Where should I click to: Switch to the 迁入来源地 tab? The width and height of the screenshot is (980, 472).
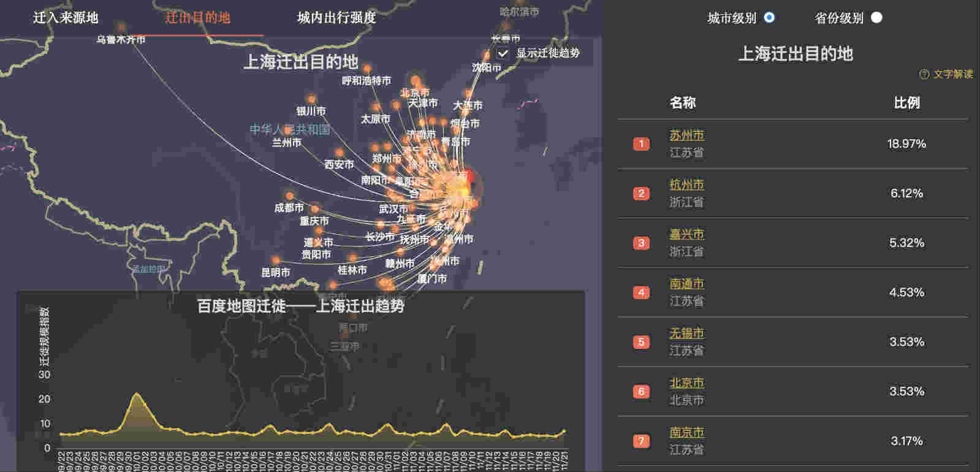coord(66,17)
